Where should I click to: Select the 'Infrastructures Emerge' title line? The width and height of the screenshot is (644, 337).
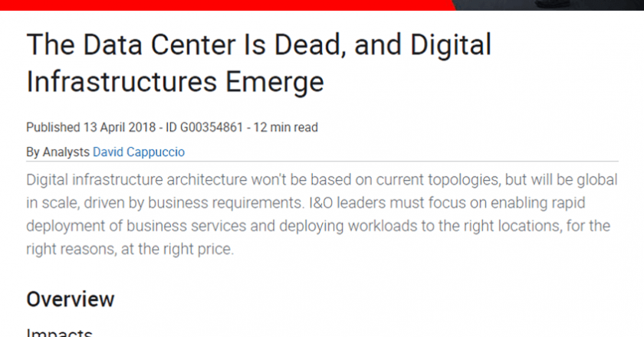(x=176, y=82)
